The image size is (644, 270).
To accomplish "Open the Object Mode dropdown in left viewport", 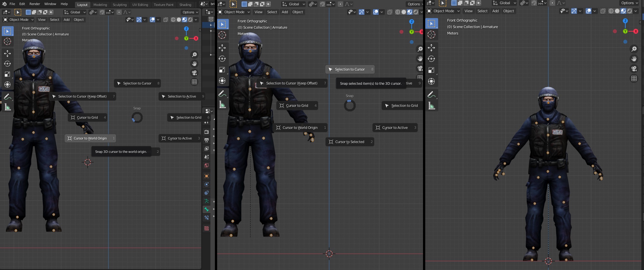I will point(18,20).
